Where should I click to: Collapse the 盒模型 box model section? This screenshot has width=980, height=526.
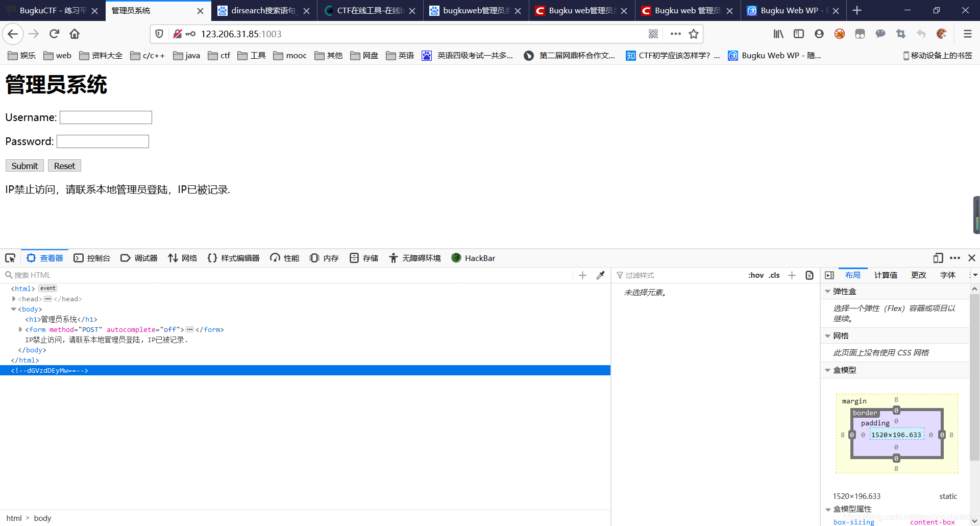pyautogui.click(x=827, y=370)
